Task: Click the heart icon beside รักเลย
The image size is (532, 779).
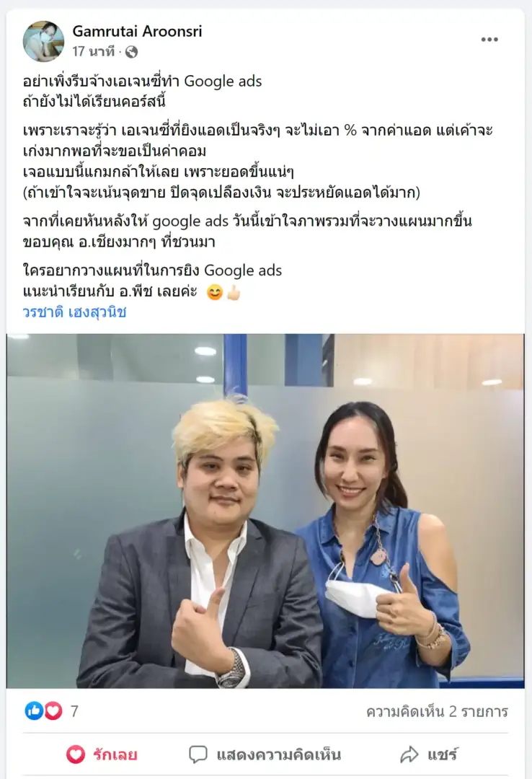Action: [x=76, y=754]
